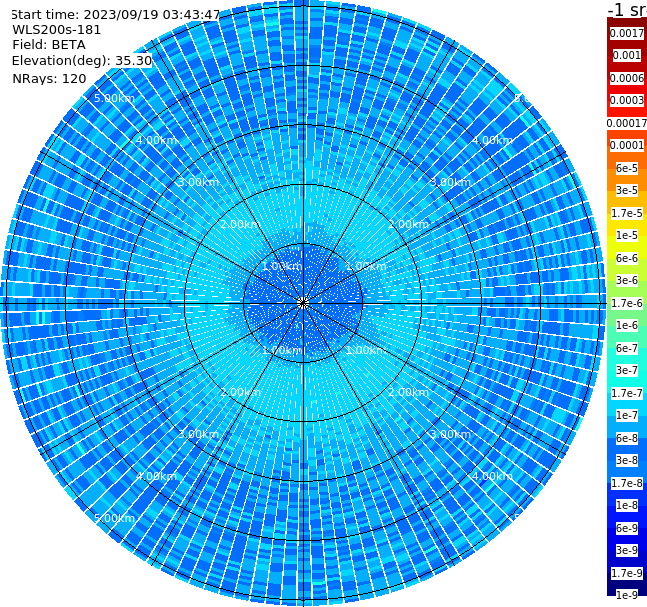Select the 6e-7 colorbar value
The image size is (647, 607).
(627, 348)
